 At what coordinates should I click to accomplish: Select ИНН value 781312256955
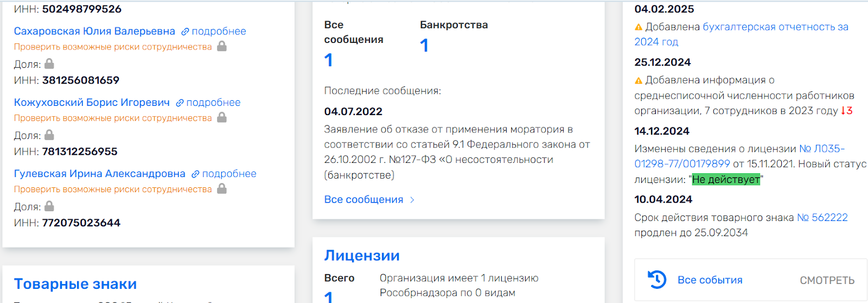tap(80, 151)
